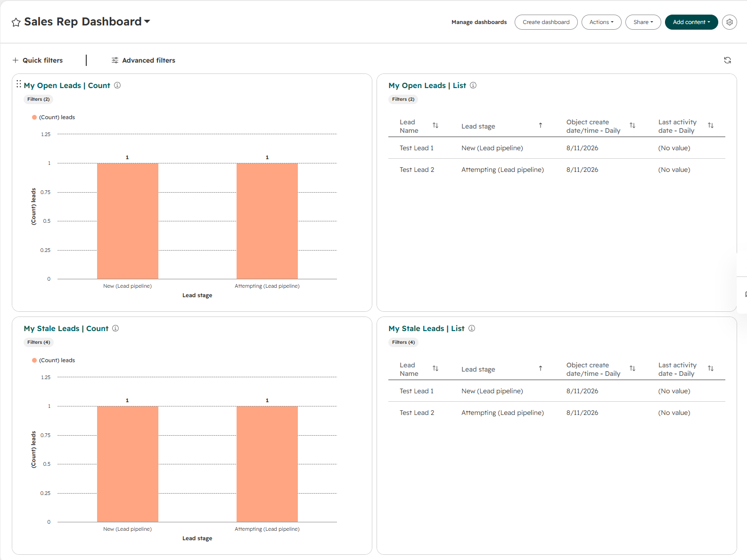Screen dimensions: 747x560
Task: Show info for My Open Leads List
Action: tap(473, 85)
